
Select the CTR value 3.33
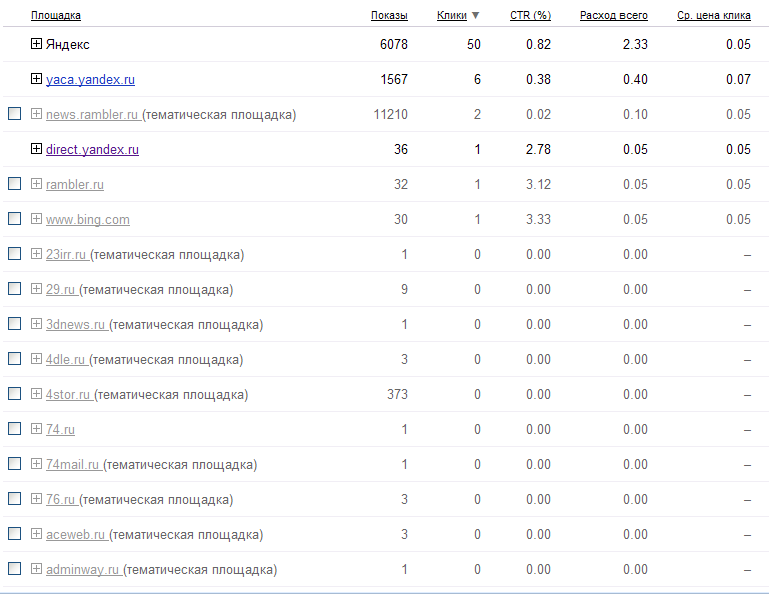pos(538,219)
